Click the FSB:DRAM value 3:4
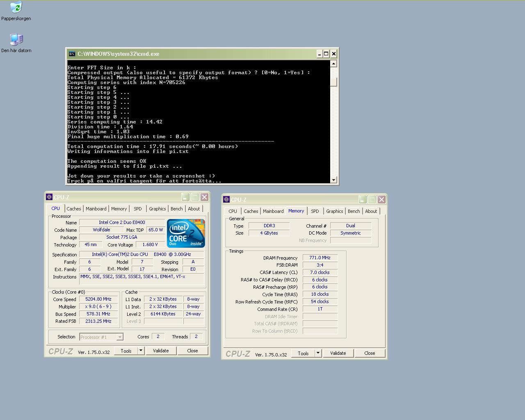The width and height of the screenshot is (525, 420). [x=320, y=265]
